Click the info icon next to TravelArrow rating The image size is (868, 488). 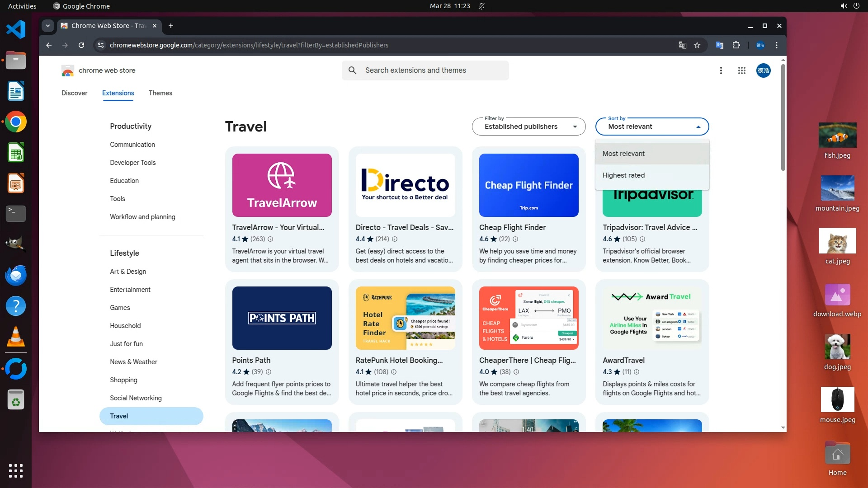coord(270,239)
